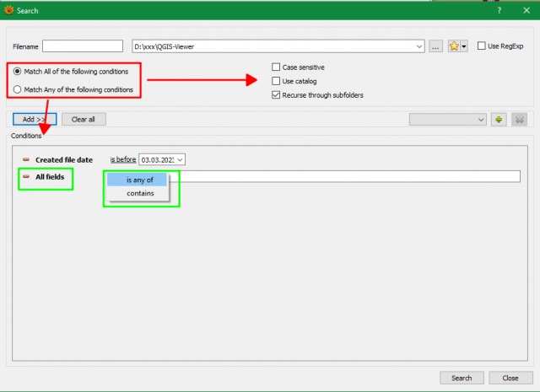Viewport: 540px width, 392px height.
Task: Open the empty presets combo box
Action: point(448,120)
